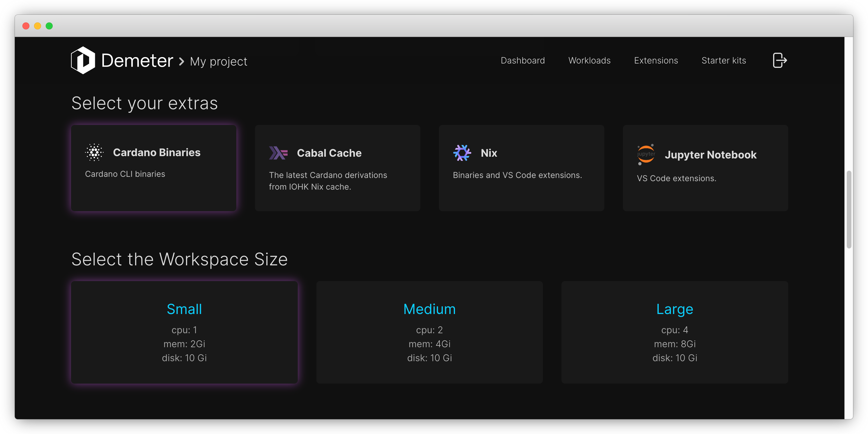Select the Medium workspace size
The image size is (868, 434).
pyautogui.click(x=429, y=332)
